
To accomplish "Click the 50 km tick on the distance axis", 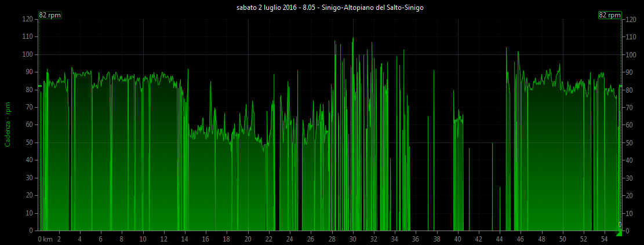I will (562, 239).
